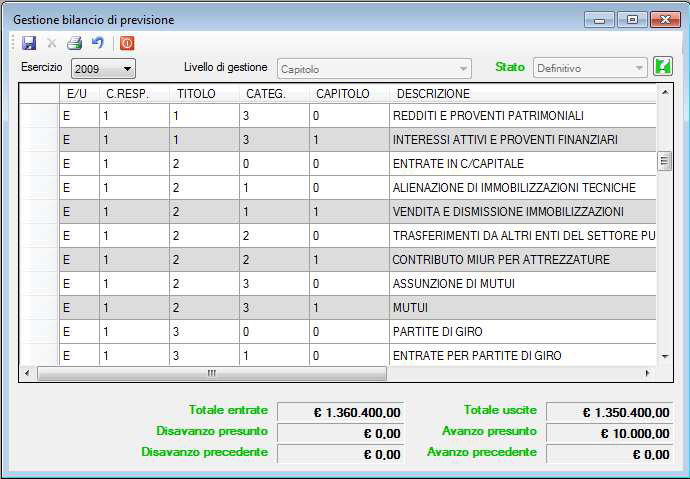Select the REDDITI E PROVENTI PATRIMONIALI cell
This screenshot has width=690, height=479.
523,116
